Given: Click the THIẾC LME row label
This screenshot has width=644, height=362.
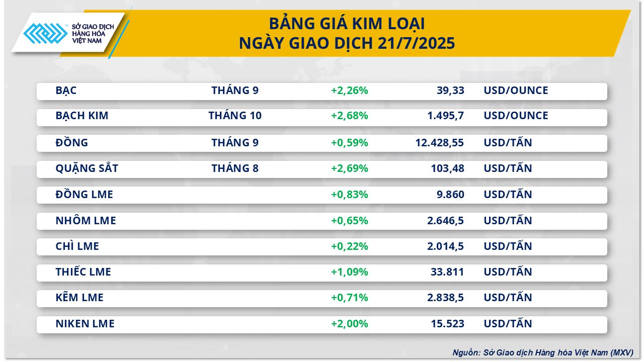Looking at the screenshot, I should coord(84,272).
